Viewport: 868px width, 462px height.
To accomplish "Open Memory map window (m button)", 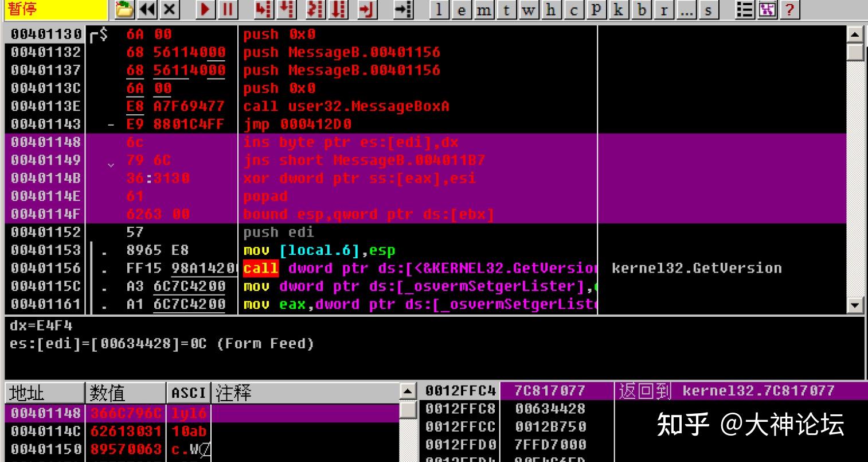I will click(484, 10).
